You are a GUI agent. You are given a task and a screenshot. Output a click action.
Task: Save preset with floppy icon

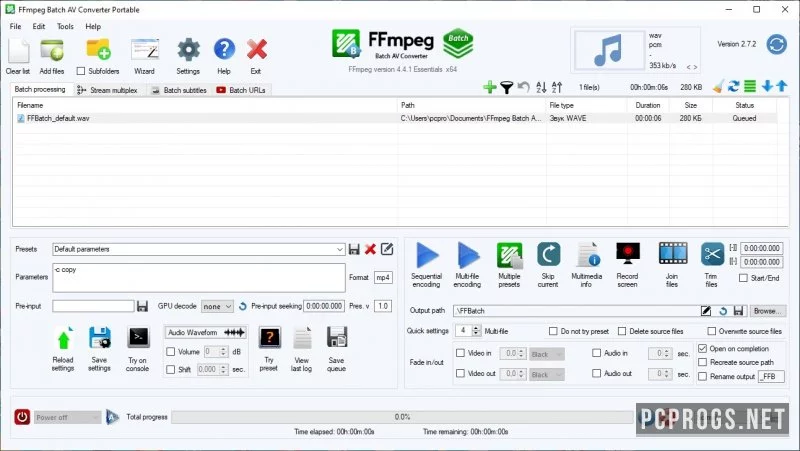pyautogui.click(x=354, y=249)
